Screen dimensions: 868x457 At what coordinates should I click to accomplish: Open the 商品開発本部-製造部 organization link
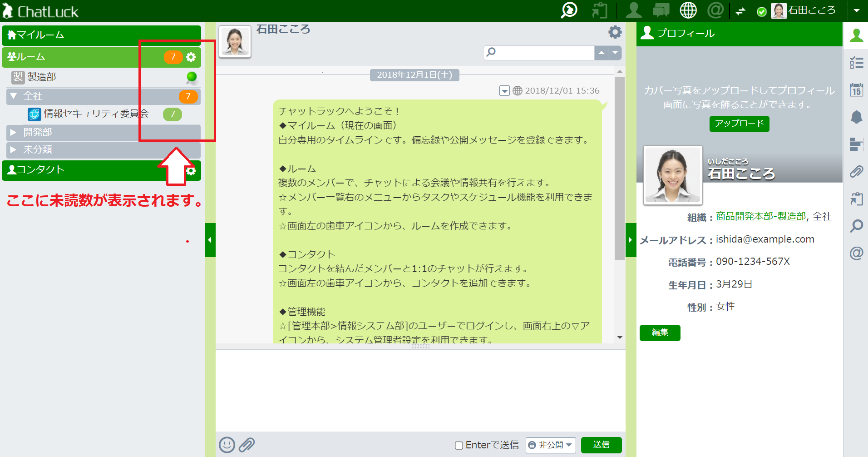761,217
